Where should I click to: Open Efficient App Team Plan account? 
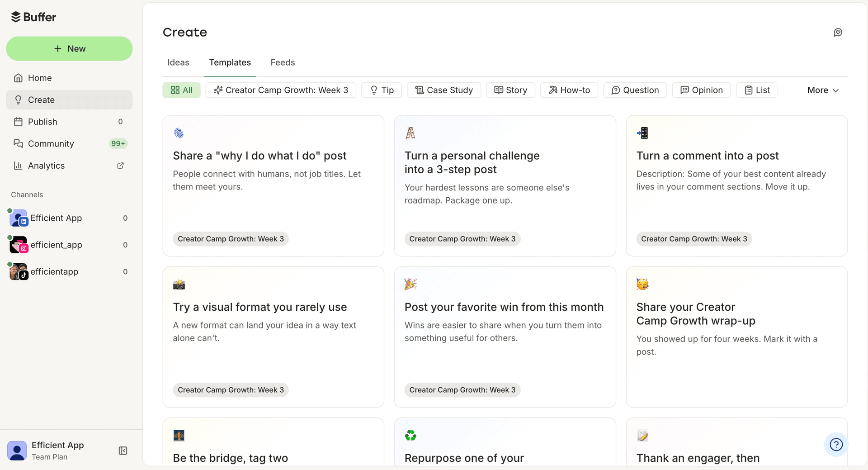pyautogui.click(x=58, y=451)
